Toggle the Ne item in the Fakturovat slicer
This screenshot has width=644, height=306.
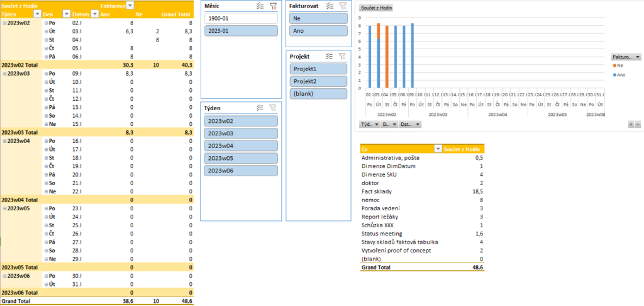pos(318,19)
